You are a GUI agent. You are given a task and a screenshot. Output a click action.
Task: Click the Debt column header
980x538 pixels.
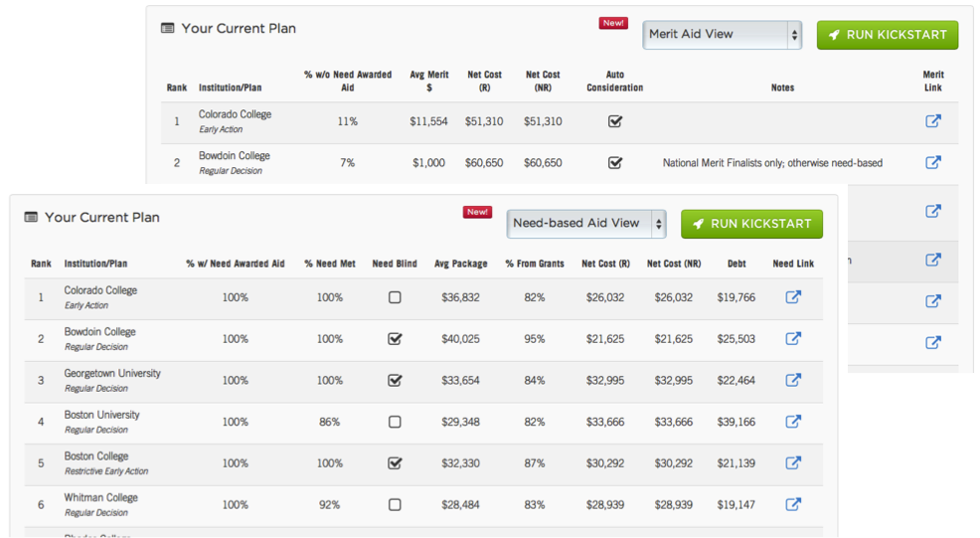coord(736,264)
